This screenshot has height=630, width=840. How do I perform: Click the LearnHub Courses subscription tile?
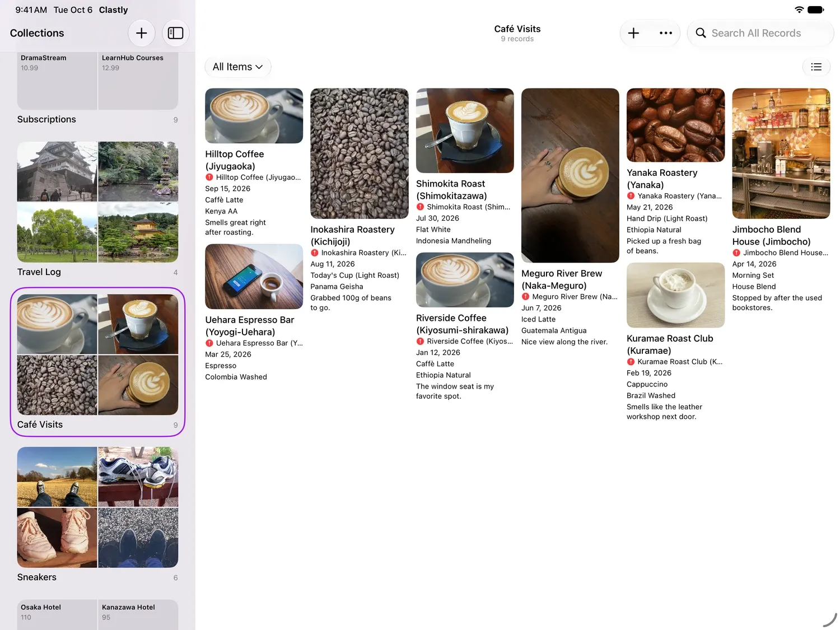(138, 81)
